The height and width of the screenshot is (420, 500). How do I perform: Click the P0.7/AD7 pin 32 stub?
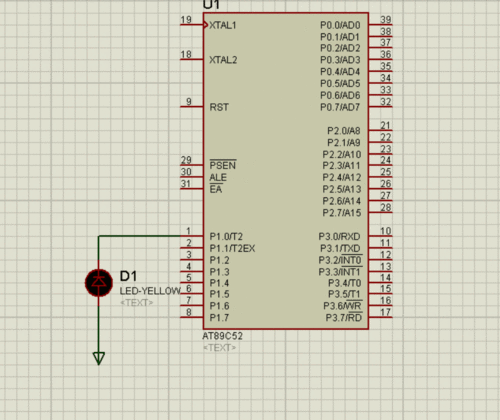tap(380, 107)
